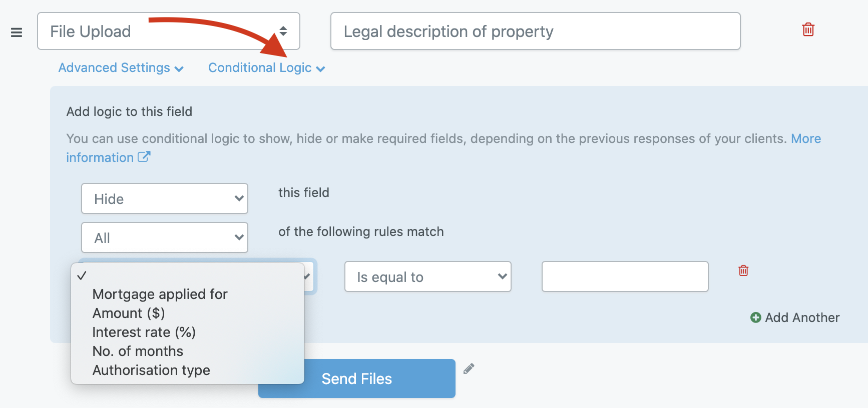Select Interest rate (%) option

click(188, 332)
